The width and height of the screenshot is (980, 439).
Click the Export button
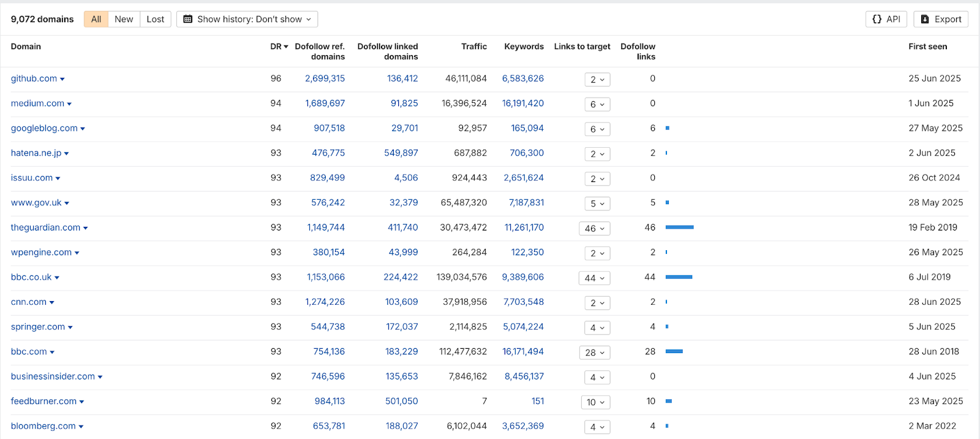941,19
